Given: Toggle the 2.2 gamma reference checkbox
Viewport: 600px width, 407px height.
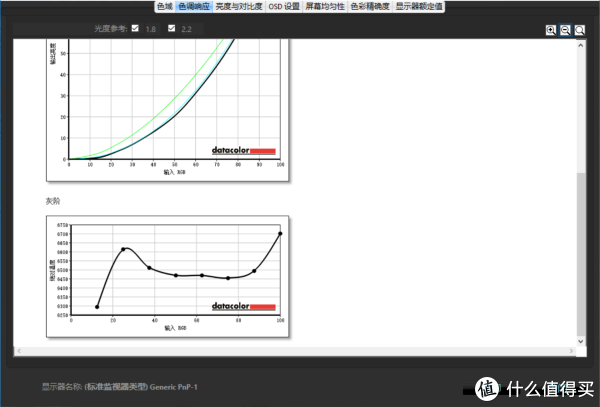Looking at the screenshot, I should (x=171, y=28).
